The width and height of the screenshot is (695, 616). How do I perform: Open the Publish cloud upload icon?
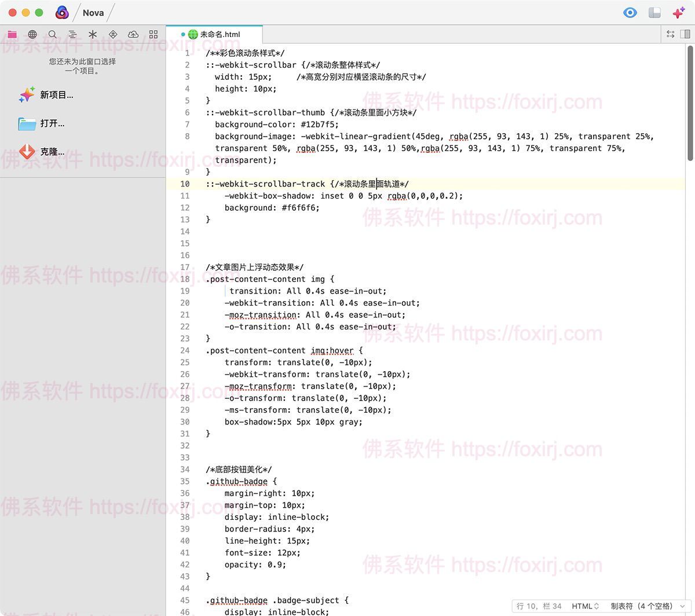pos(133,35)
